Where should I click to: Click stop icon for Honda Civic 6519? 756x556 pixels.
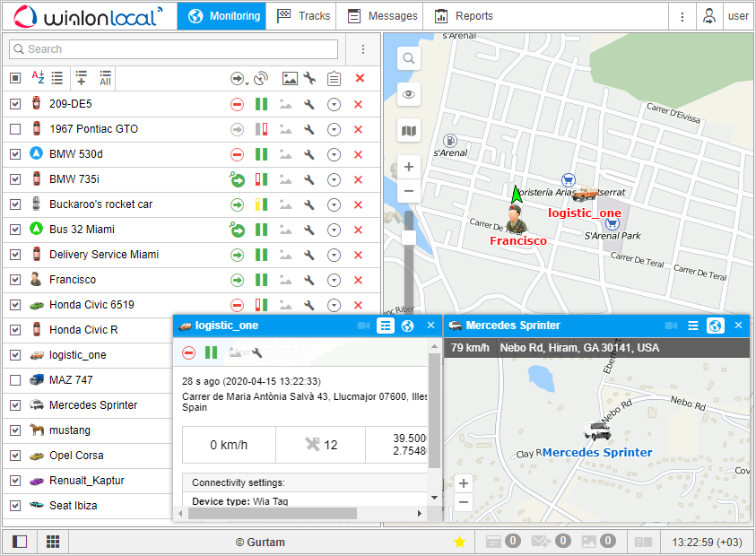(237, 305)
